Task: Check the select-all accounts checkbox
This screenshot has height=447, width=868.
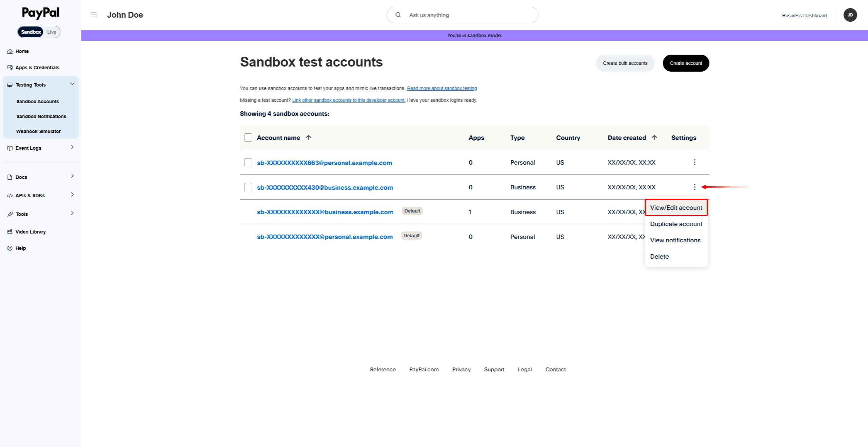Action: 248,137
